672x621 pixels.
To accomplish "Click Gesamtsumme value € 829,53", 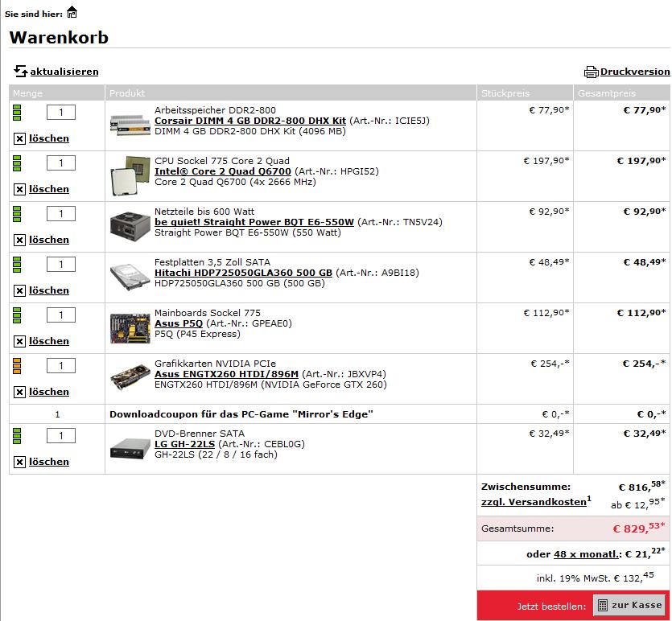I will click(x=638, y=528).
